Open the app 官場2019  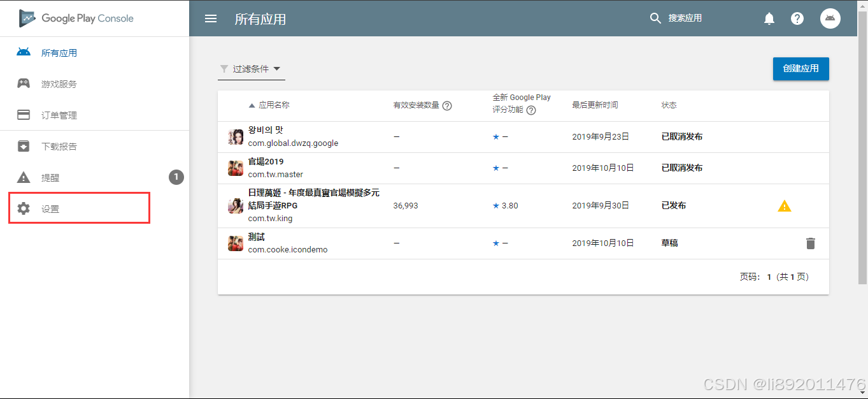(x=266, y=161)
